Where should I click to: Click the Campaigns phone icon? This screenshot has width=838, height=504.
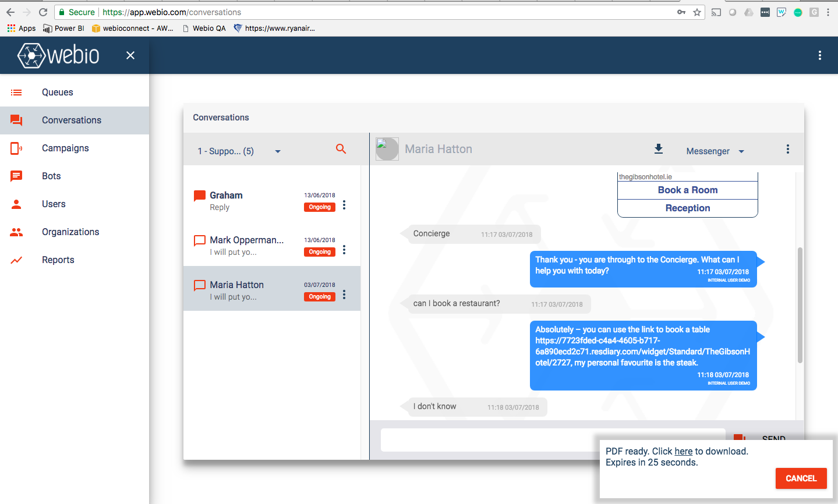click(x=16, y=148)
